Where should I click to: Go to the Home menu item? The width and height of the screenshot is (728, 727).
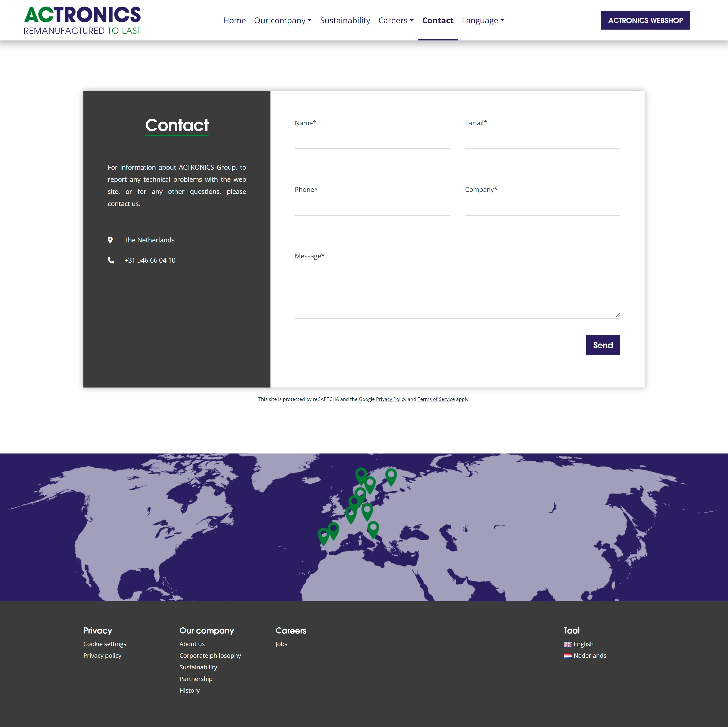click(x=234, y=20)
